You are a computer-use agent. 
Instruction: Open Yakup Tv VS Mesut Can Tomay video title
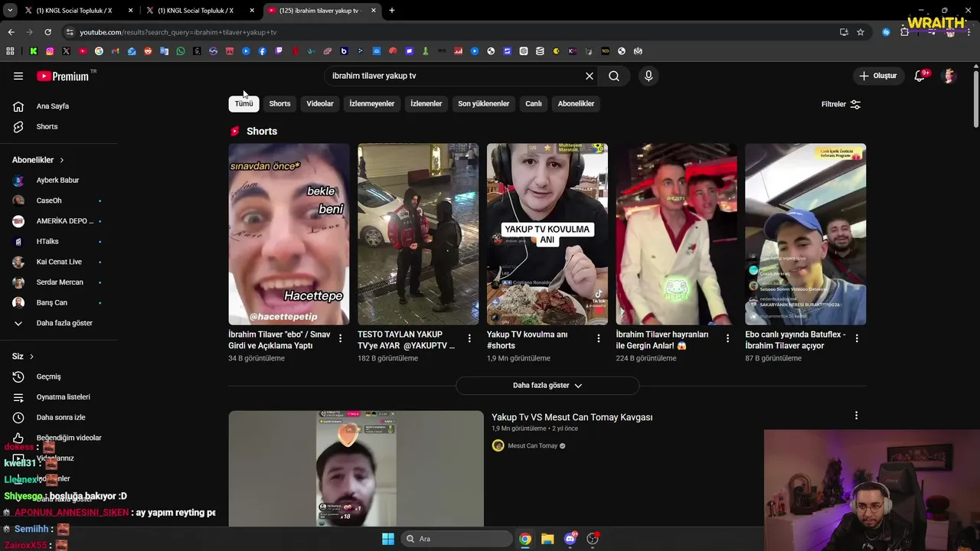point(572,417)
